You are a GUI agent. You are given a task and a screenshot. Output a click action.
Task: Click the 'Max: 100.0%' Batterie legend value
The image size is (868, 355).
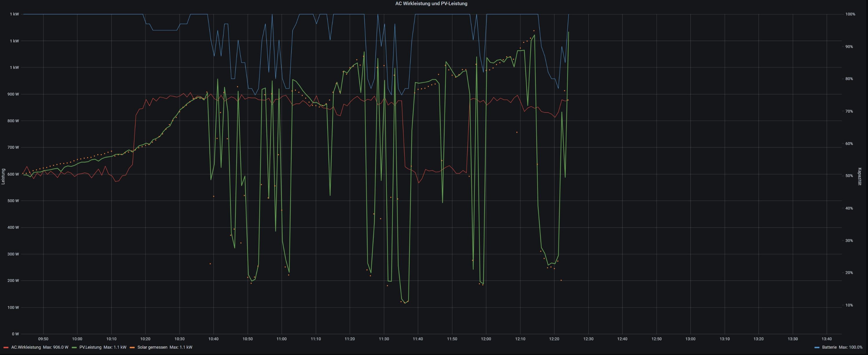pos(850,347)
